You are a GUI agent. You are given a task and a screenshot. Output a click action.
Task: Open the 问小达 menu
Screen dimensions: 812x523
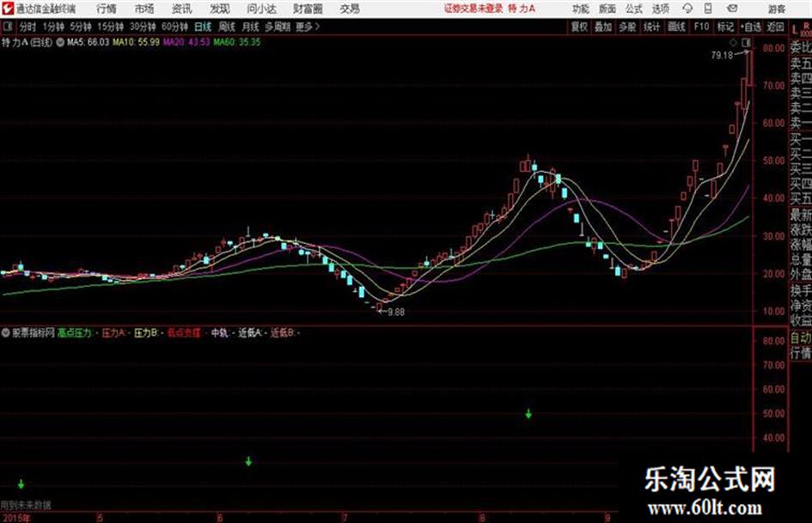click(261, 9)
